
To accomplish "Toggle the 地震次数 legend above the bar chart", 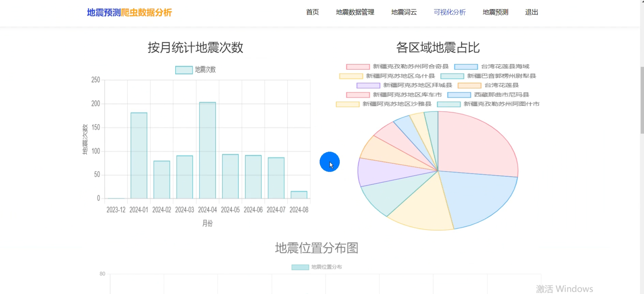I will click(196, 69).
